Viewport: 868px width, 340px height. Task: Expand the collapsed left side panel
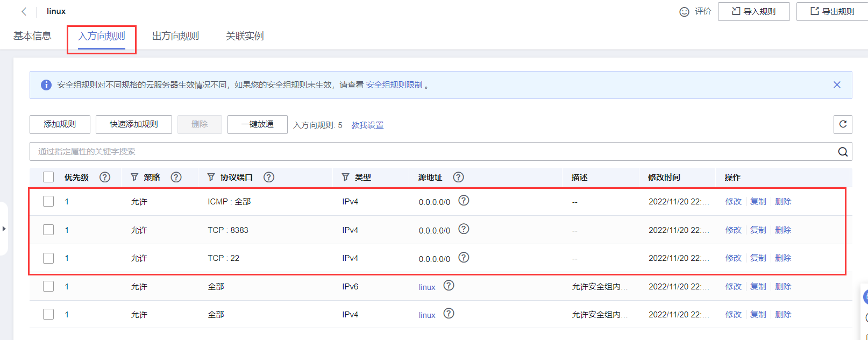tap(4, 229)
